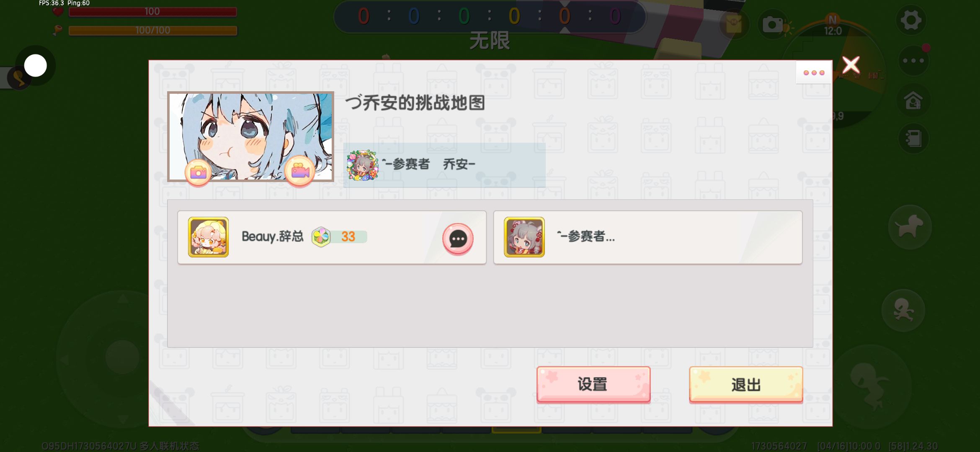Open chat with Beauy.辞总 via speech bubble
Image resolution: width=980 pixels, height=452 pixels.
[x=458, y=239]
